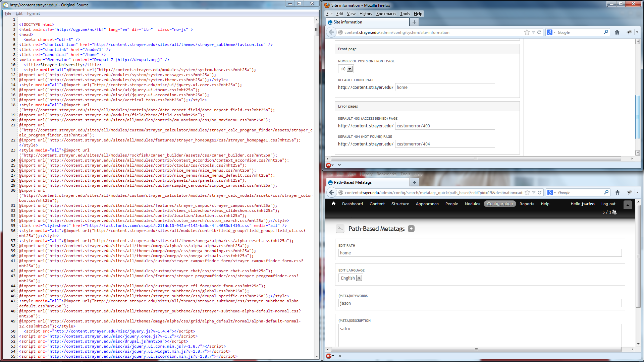This screenshot has width=644, height=362.
Task: Open the URL history dropdown in Site information address bar
Action: coord(533,33)
